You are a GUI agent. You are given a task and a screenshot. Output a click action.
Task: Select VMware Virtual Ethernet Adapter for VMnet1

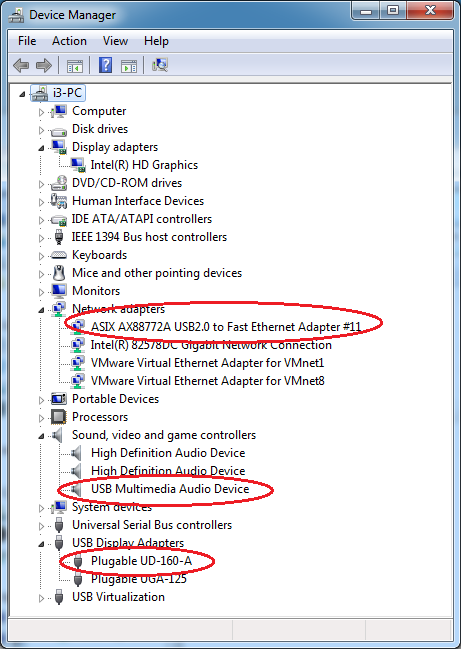pyautogui.click(x=207, y=363)
